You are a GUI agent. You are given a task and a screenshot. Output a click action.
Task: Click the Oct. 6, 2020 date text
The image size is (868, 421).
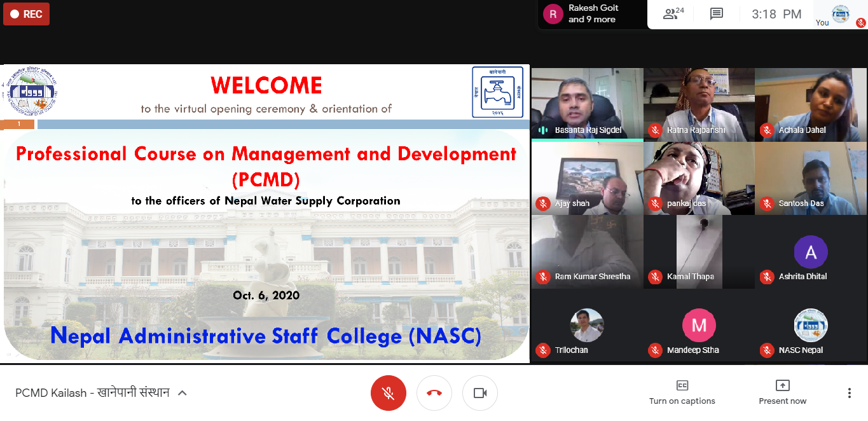pos(266,295)
